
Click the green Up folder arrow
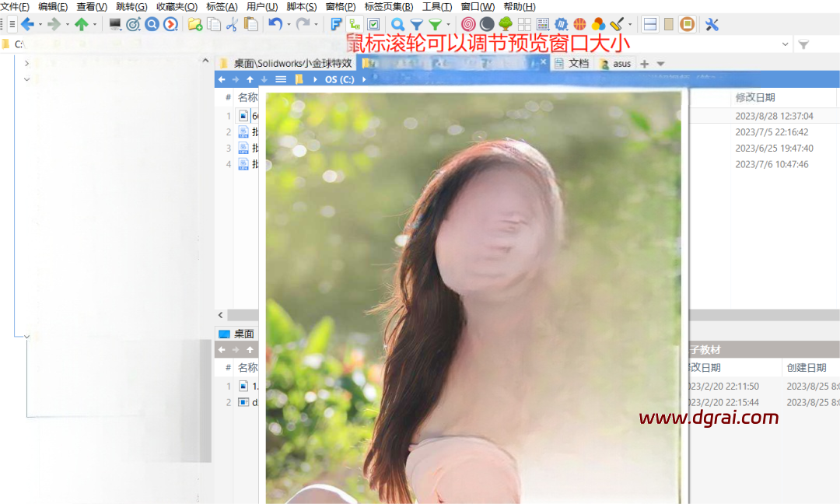[81, 24]
